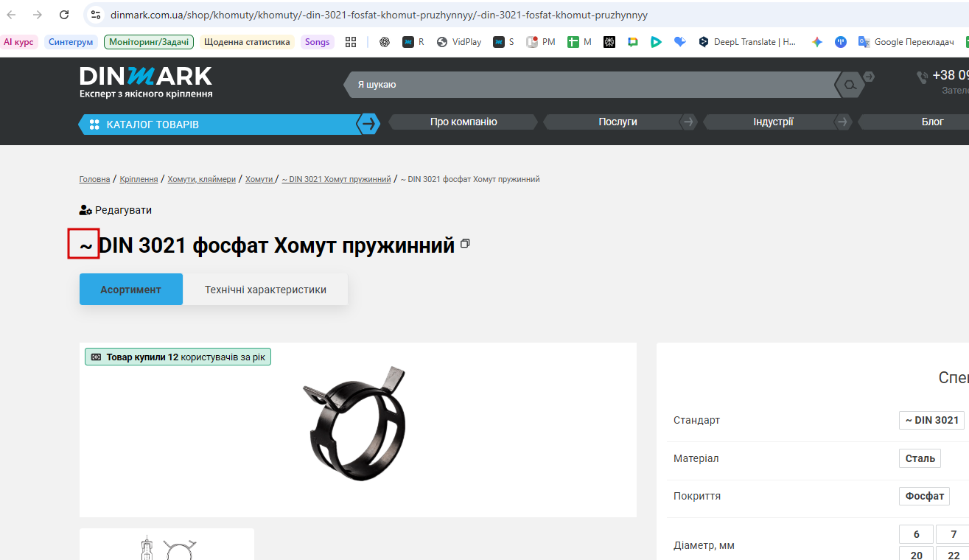Switch to Технічні характеристики tab

(x=265, y=290)
